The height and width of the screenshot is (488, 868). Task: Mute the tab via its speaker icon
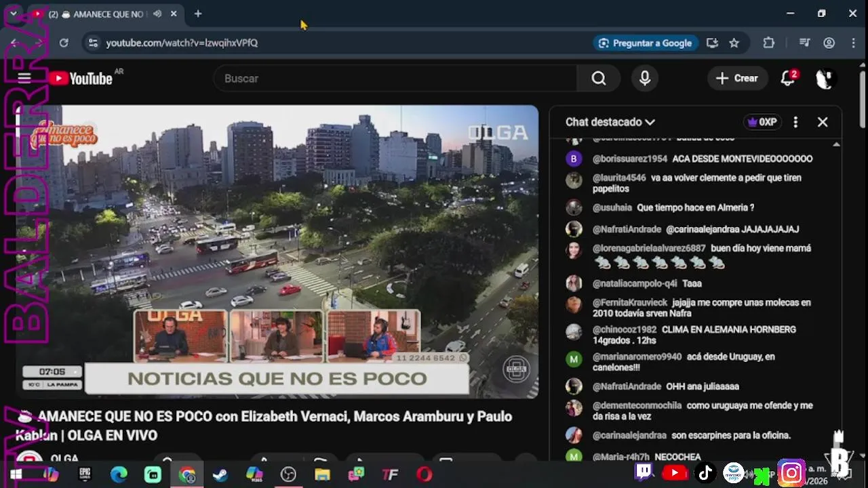(157, 14)
